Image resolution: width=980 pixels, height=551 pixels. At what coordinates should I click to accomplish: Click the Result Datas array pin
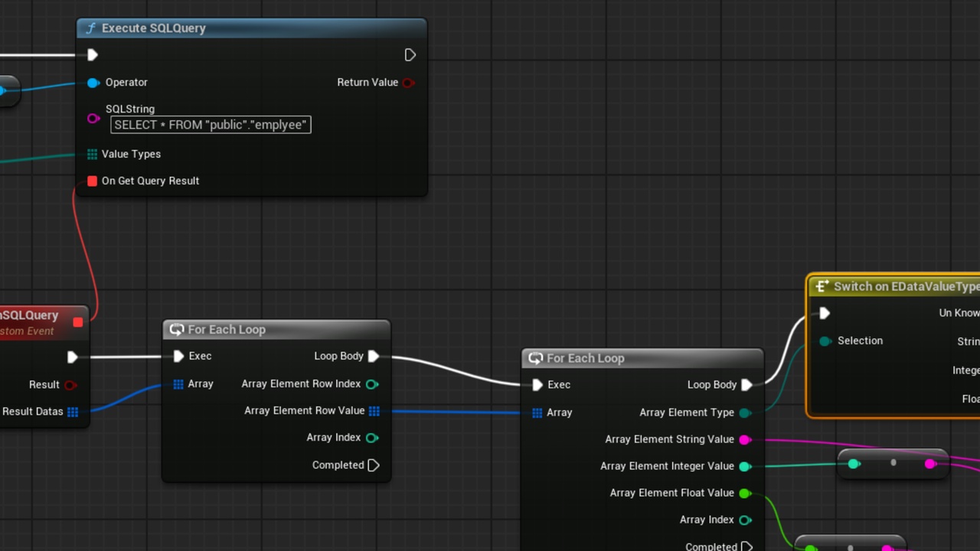tap(73, 412)
